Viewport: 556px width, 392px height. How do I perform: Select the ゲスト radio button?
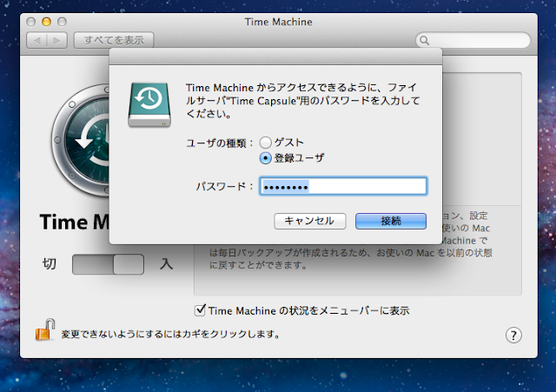tap(265, 143)
